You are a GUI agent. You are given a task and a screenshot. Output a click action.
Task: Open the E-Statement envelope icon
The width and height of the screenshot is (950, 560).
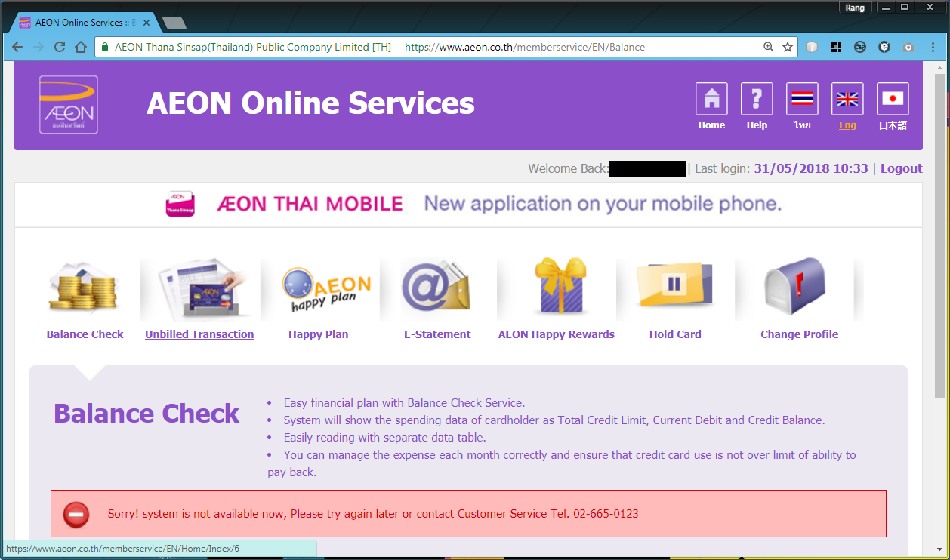pyautogui.click(x=436, y=287)
